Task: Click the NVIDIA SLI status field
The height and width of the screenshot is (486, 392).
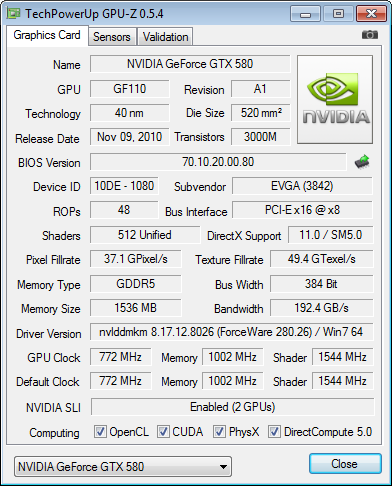Action: [x=232, y=407]
